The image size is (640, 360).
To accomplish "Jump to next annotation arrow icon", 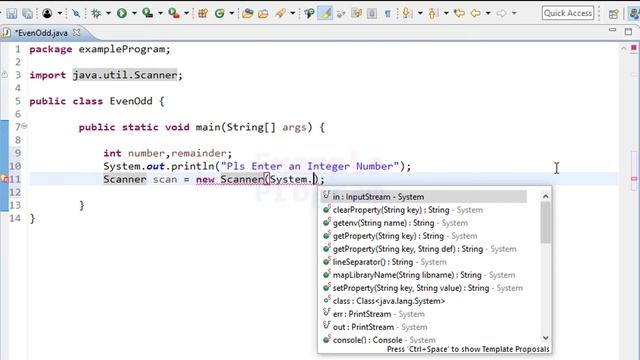I will pyautogui.click(x=407, y=13).
